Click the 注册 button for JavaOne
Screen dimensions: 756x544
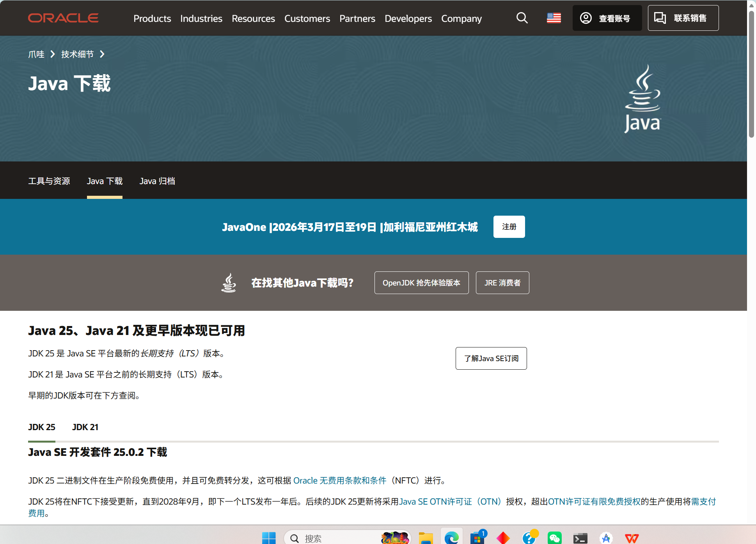point(509,227)
